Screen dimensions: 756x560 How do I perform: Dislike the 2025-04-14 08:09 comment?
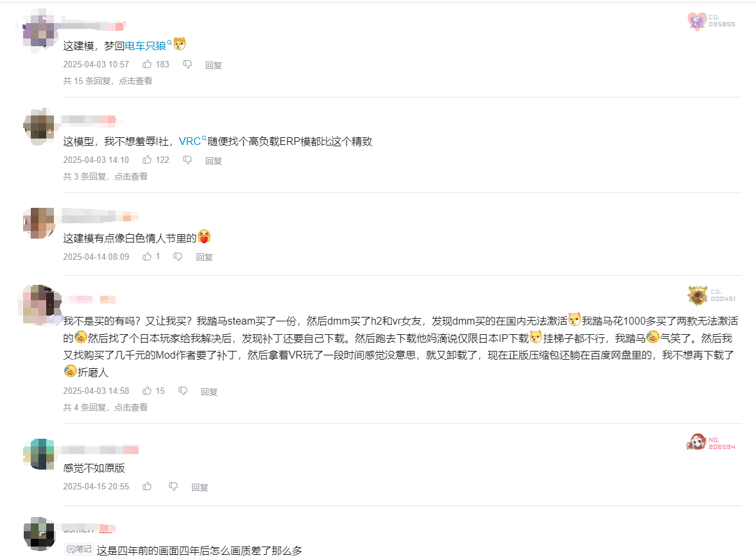point(178,257)
